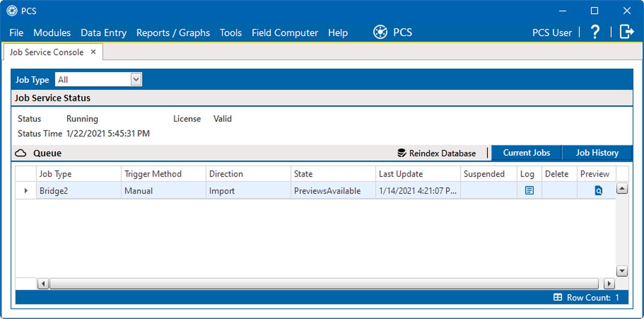Open the Job Type dropdown

click(x=136, y=79)
